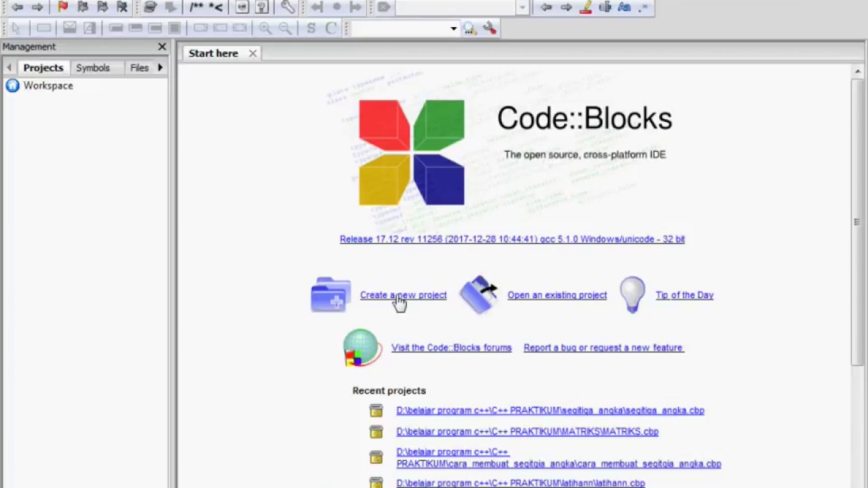Image resolution: width=868 pixels, height=488 pixels.
Task: Run search with magnifier icon beside combo box
Action: pos(469,28)
